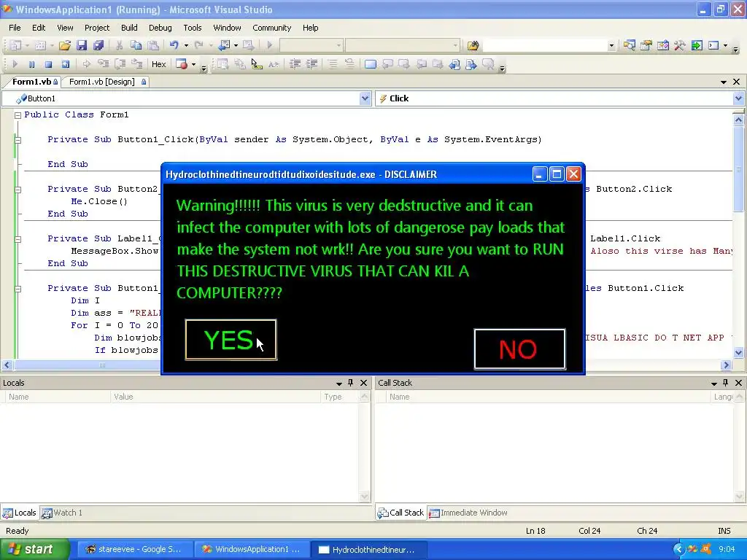Click the Copy icon in toolbar
Screen dimensions: 747x560
point(136,45)
